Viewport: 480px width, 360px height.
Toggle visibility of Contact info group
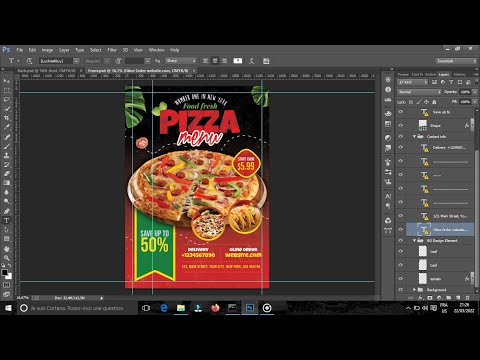(401, 136)
